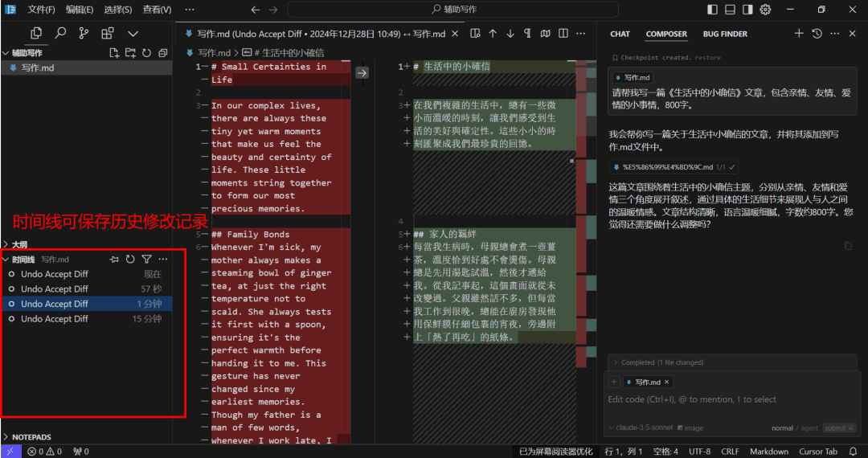Open Cursor settings gear icon
868x458 pixels.
coord(765,10)
